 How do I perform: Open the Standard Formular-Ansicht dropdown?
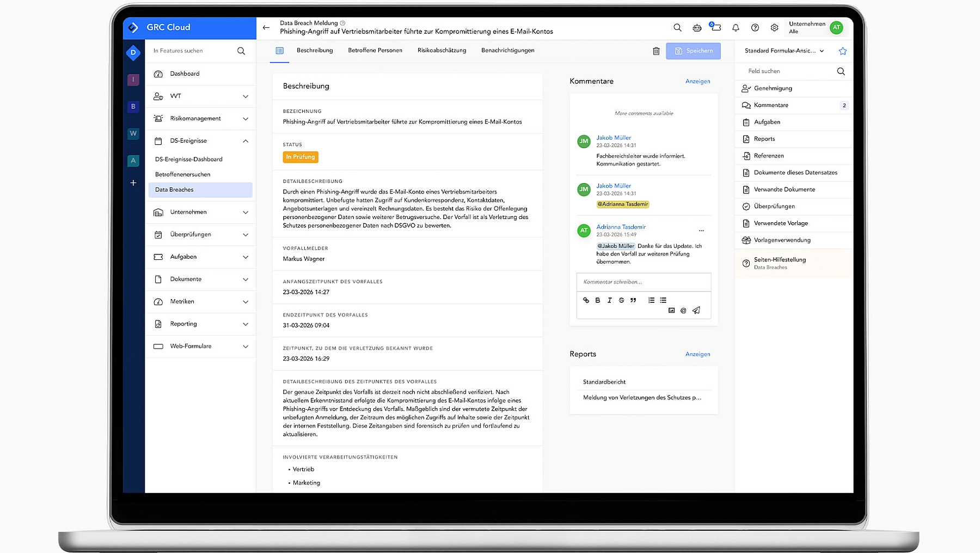click(x=784, y=51)
